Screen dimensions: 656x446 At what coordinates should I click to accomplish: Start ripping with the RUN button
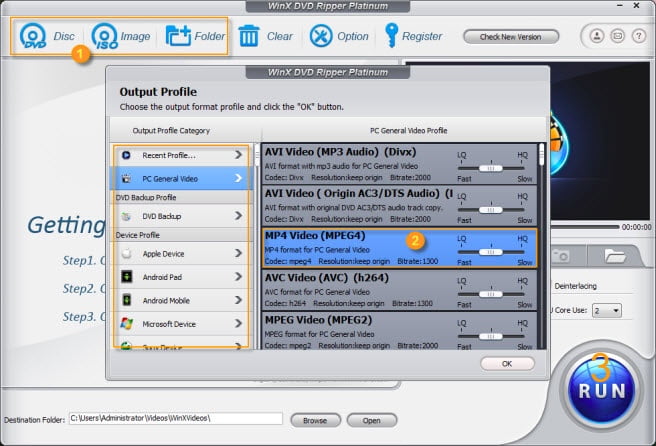[602, 390]
